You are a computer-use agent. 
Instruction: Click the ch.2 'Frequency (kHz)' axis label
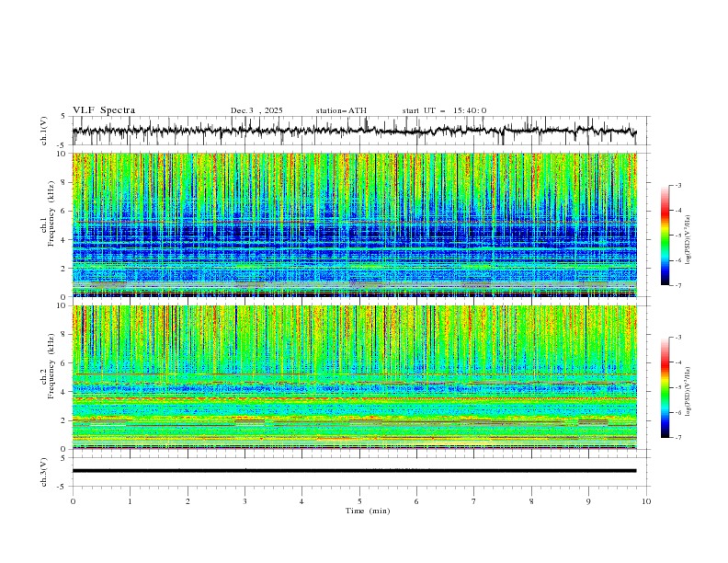click(51, 366)
